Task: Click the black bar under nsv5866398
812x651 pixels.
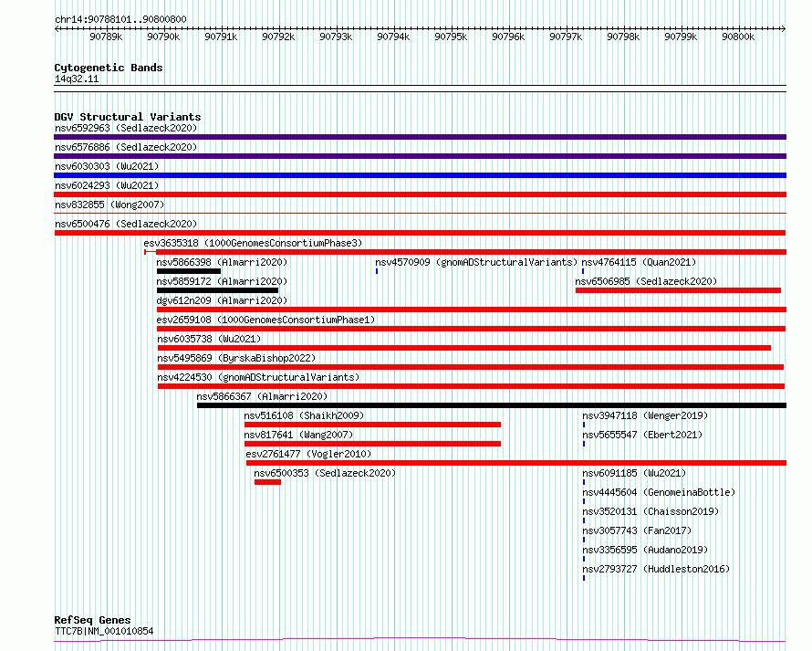Action: click(189, 271)
